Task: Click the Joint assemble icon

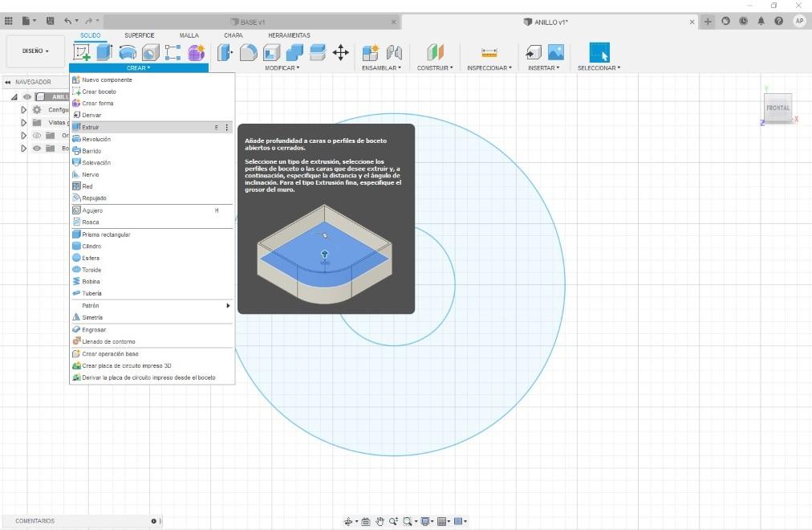Action: click(x=394, y=52)
